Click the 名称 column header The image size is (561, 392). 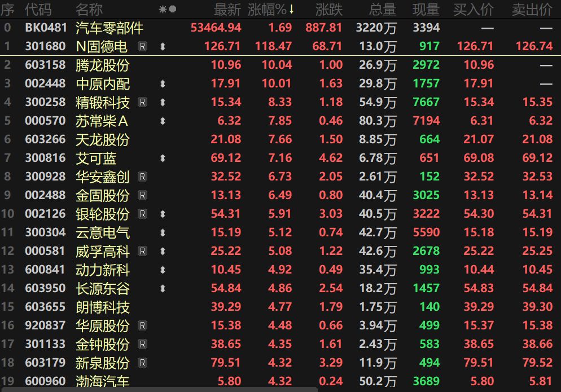click(89, 10)
